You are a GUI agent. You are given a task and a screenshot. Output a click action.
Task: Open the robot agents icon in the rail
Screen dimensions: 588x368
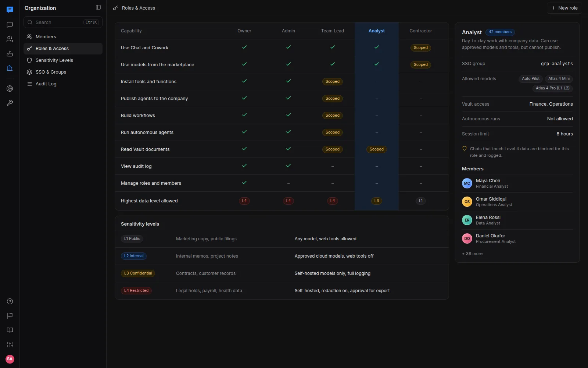pos(10,53)
